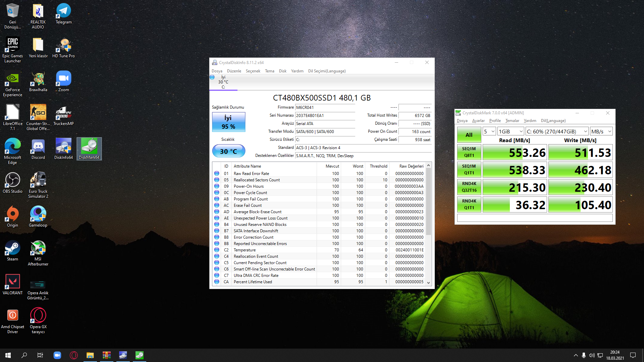Click the Opera GX taskbar icon

[x=74, y=355]
